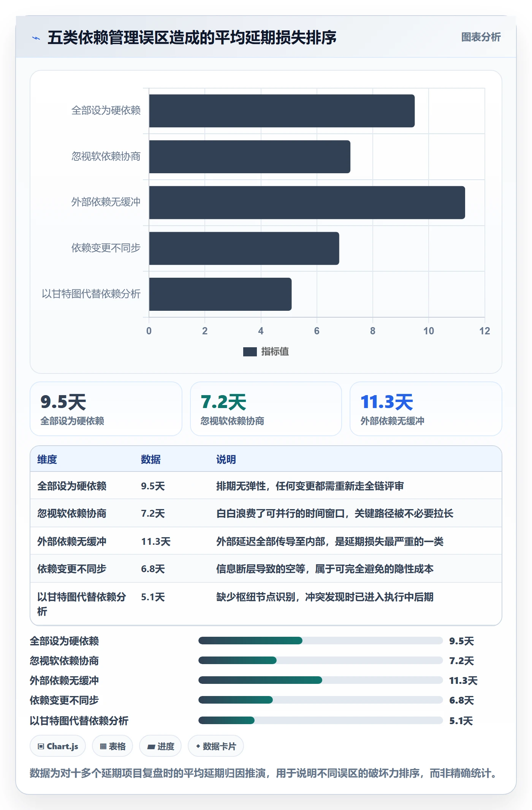This screenshot has width=532, height=810.
Task: Click the 以甘特图代替依赖分析 chart bar
Action: click(x=220, y=294)
